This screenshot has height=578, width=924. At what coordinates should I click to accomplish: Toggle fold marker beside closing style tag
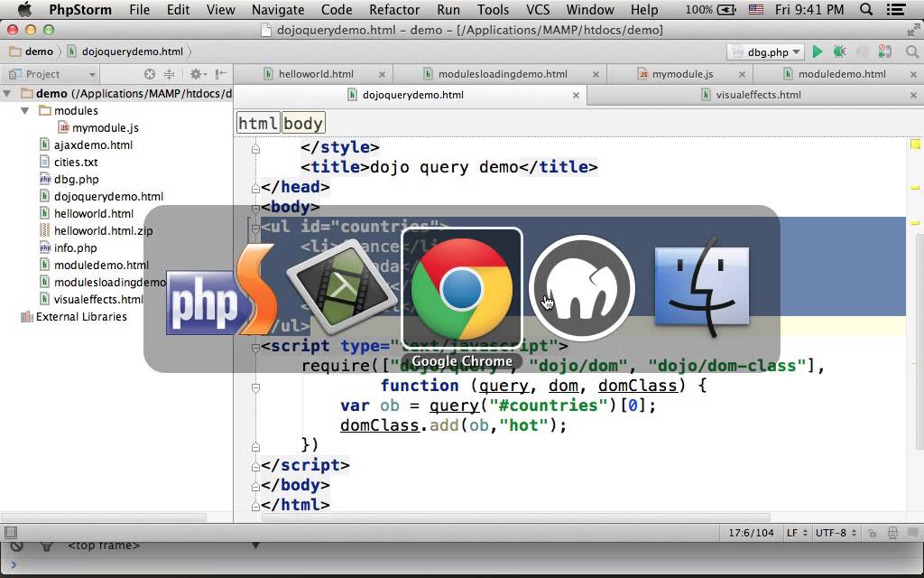[x=255, y=149]
